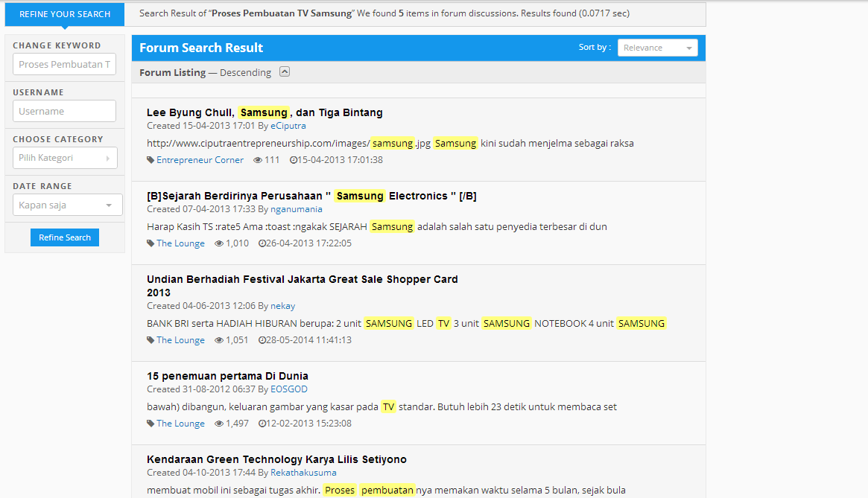
Task: Click the Forum Search Result header
Action: (201, 48)
